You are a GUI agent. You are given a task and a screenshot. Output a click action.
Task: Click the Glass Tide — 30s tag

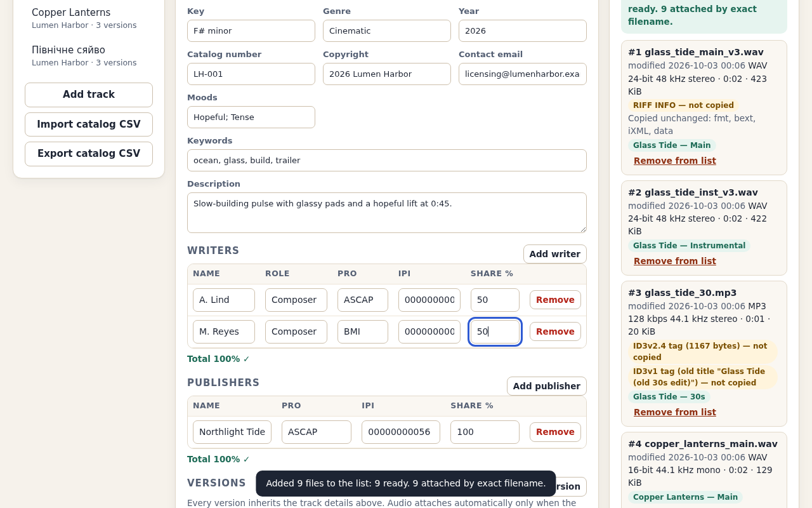tap(669, 397)
